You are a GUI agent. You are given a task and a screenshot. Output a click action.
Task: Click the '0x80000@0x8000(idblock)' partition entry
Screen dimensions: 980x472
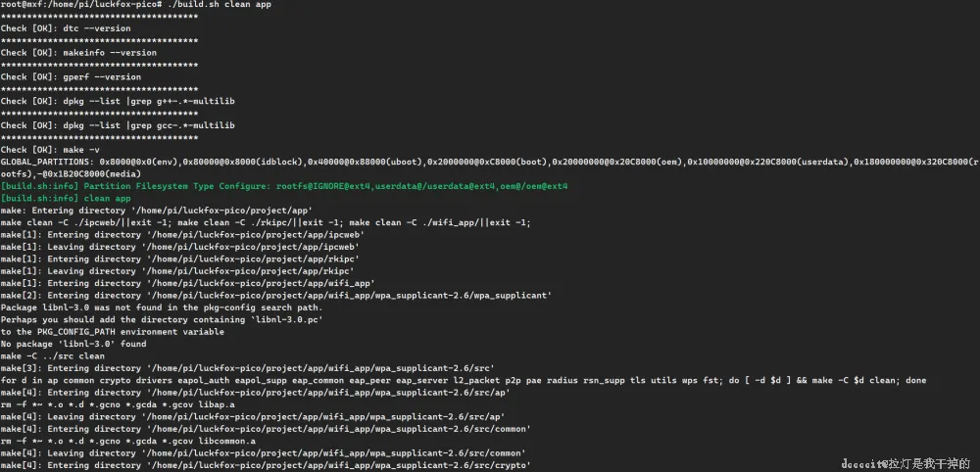[x=244, y=162]
